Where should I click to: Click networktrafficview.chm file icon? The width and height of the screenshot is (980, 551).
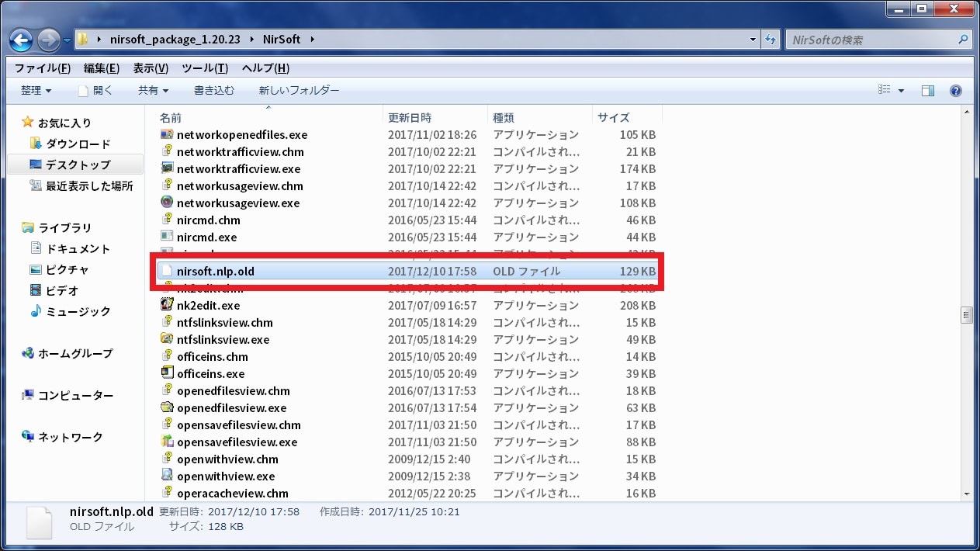point(166,151)
